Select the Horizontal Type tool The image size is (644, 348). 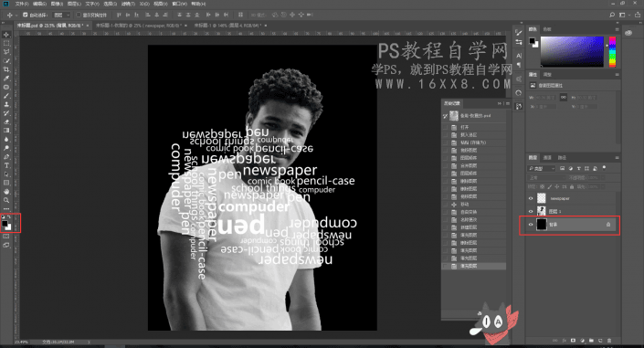coord(6,165)
